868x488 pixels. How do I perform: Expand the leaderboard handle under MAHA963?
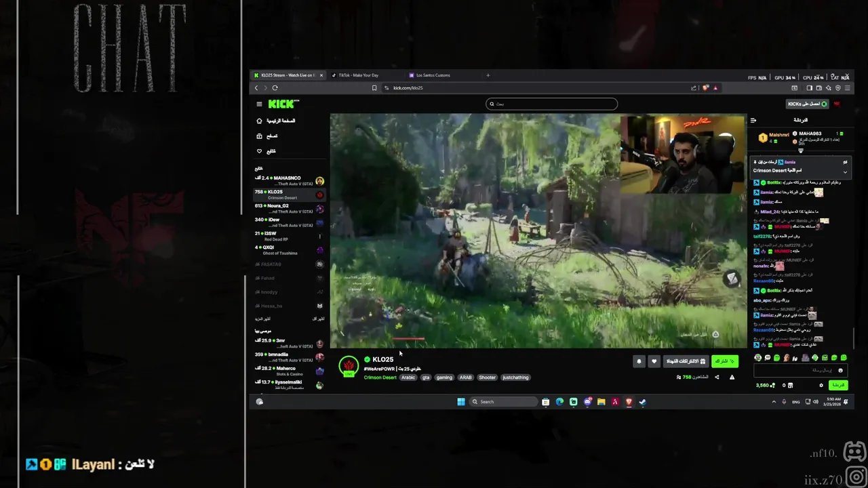[x=800, y=151]
